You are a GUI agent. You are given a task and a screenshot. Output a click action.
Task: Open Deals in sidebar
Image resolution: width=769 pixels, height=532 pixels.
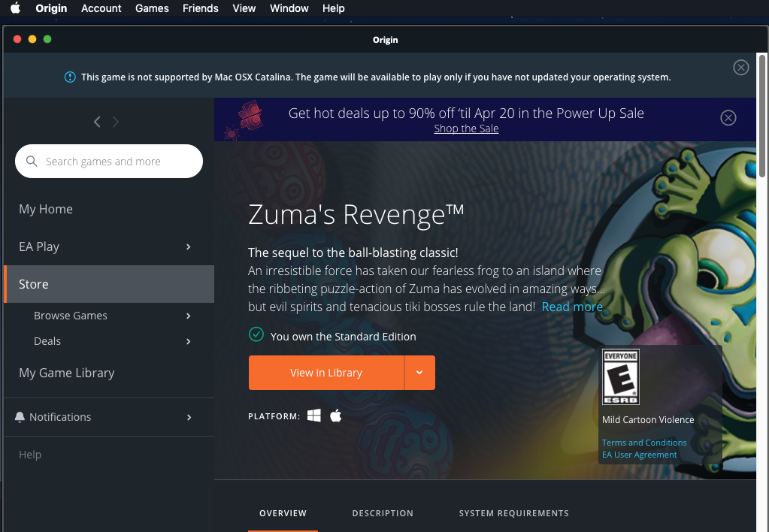(47, 341)
